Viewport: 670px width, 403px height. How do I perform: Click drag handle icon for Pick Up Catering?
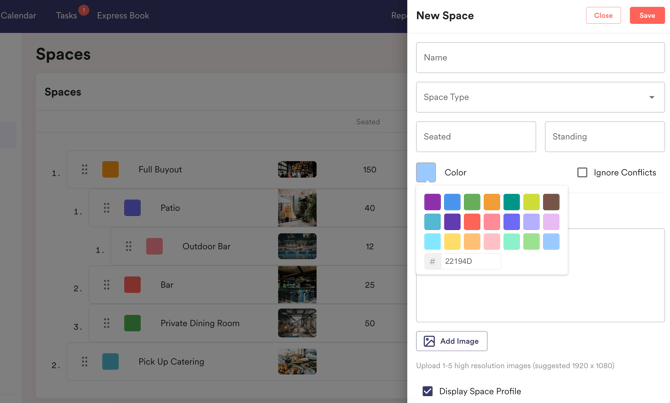[85, 361]
